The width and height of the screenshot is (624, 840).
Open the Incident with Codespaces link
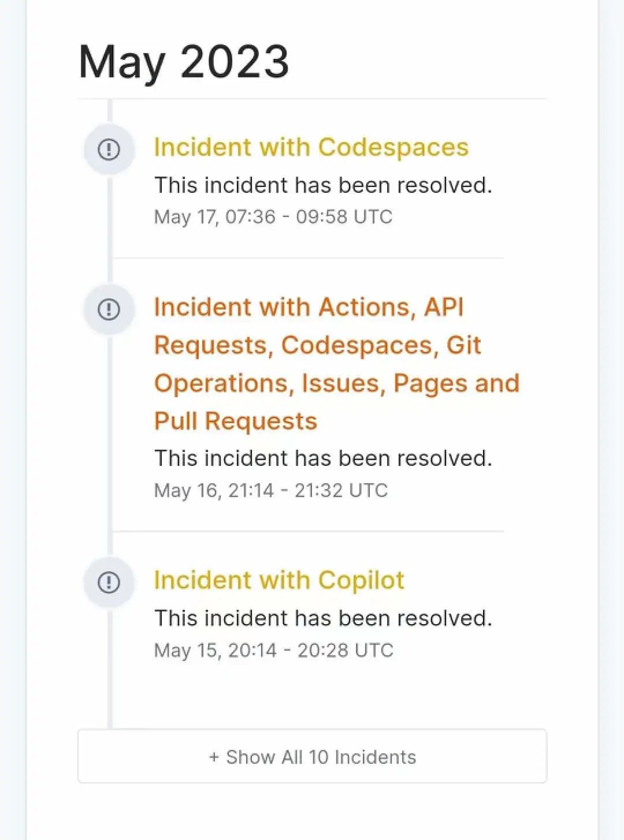311,147
